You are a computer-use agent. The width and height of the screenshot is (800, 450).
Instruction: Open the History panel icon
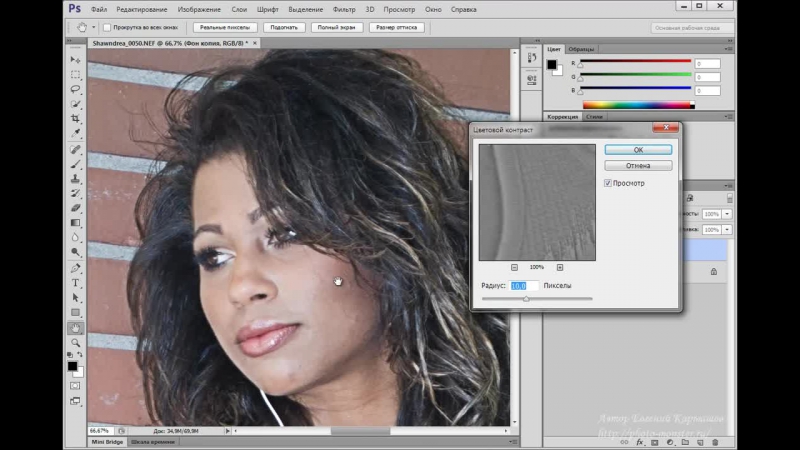coord(532,57)
